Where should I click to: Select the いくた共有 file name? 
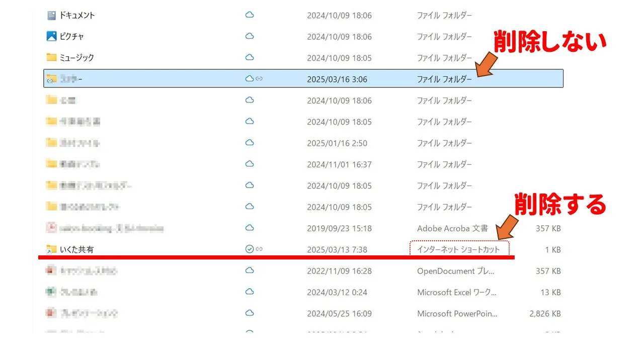(76, 249)
